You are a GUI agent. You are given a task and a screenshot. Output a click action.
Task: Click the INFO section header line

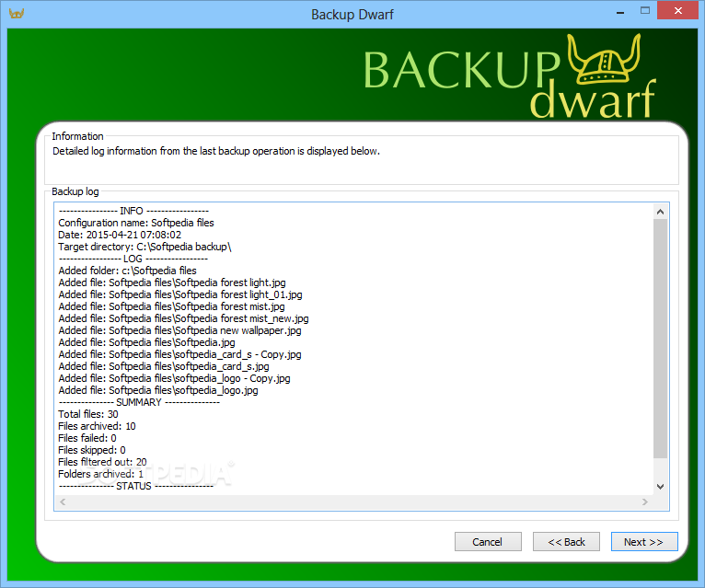[133, 211]
